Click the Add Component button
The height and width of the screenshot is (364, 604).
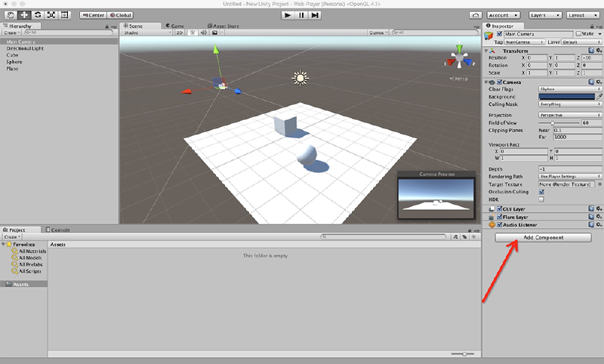pyautogui.click(x=543, y=237)
